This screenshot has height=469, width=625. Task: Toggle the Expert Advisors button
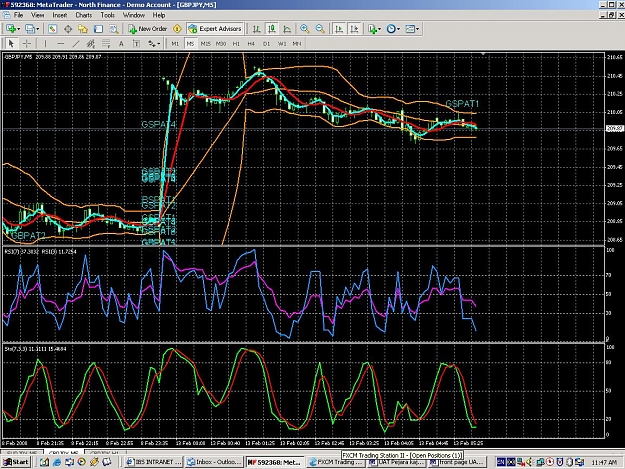(x=215, y=29)
